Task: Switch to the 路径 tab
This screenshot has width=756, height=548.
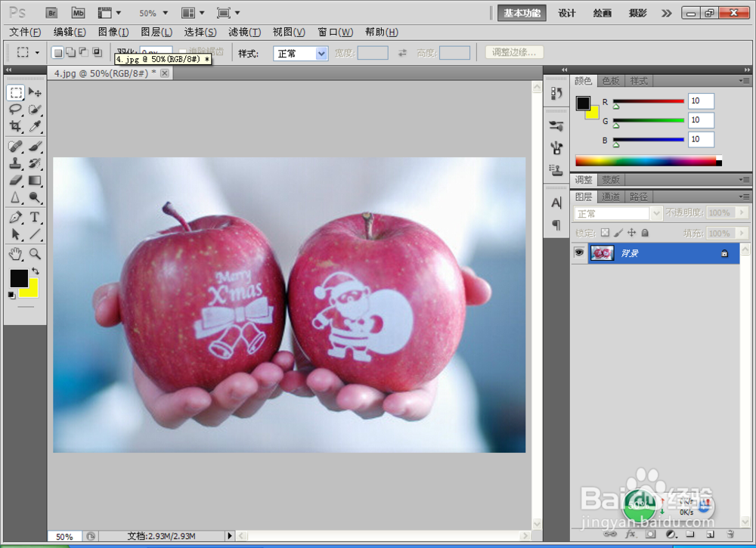Action: [638, 197]
